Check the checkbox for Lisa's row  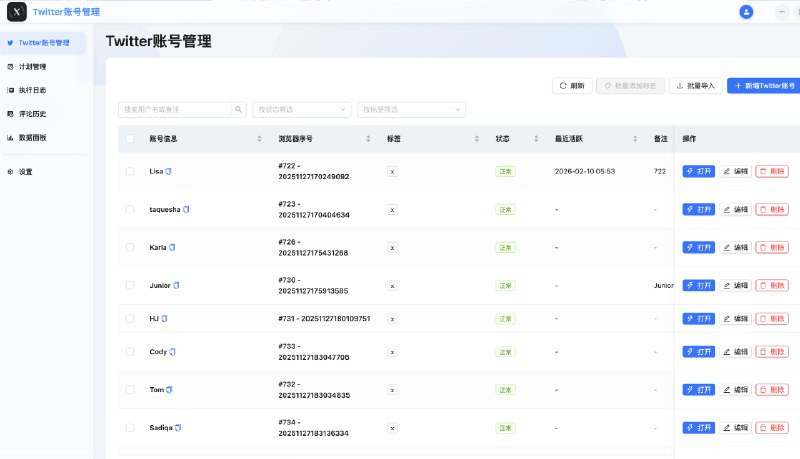[x=130, y=172]
